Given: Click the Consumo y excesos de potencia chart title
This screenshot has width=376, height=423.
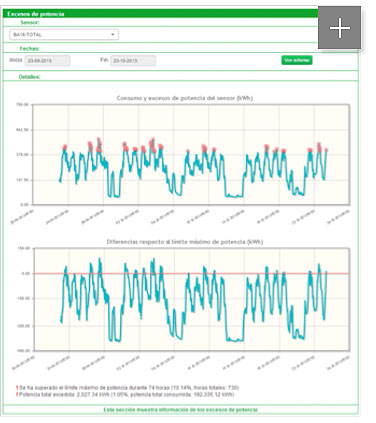Looking at the screenshot, I should coord(185,98).
